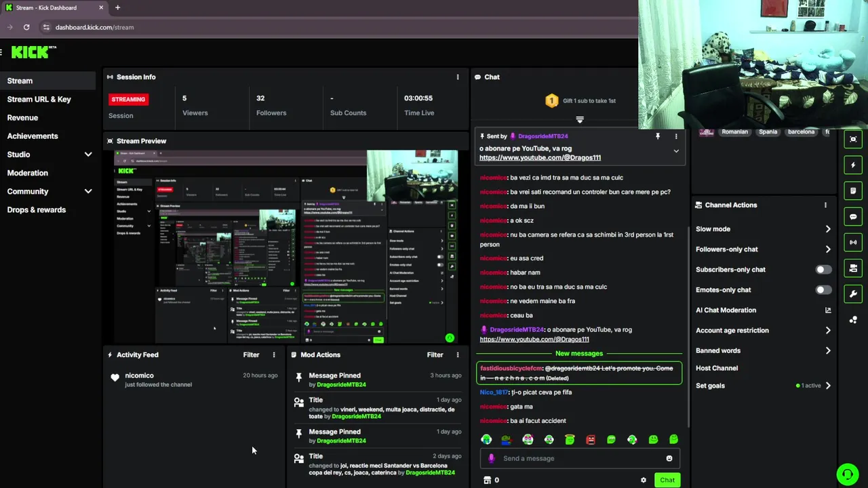Screen dimensions: 868x488
Task: Click the barcelona tag
Action: click(x=801, y=131)
